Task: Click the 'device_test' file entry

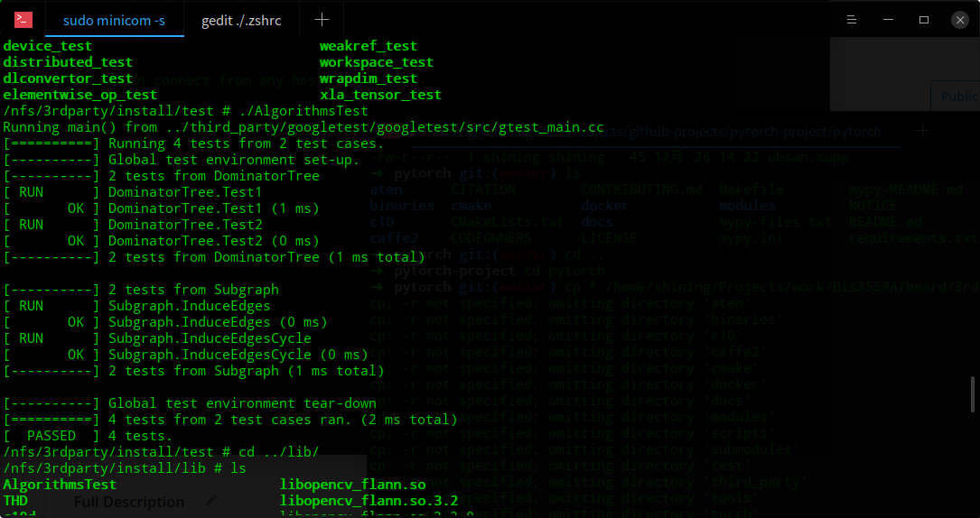Action: tap(48, 46)
